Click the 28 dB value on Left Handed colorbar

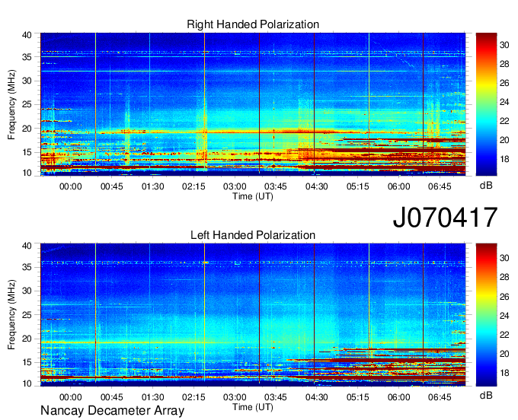tap(504, 277)
